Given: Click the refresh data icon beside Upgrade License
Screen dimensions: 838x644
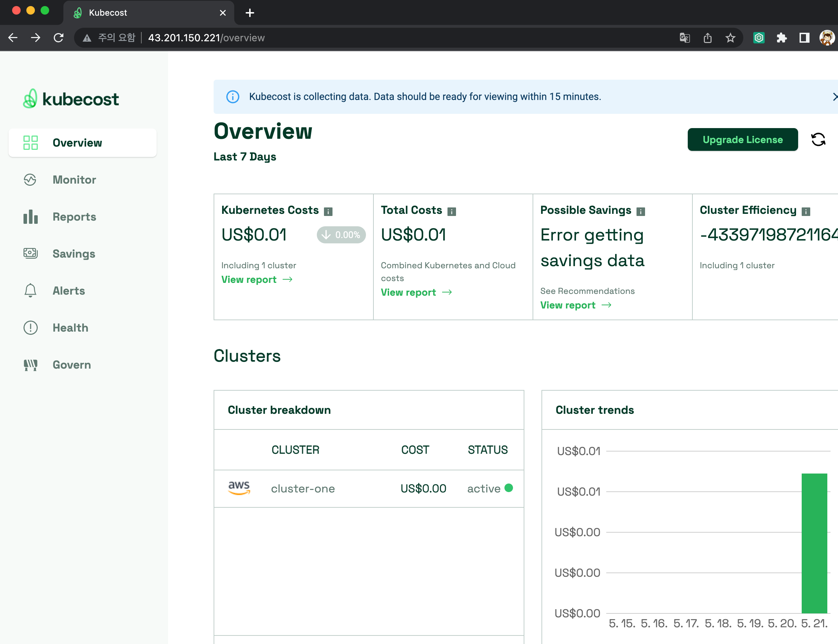Looking at the screenshot, I should pyautogui.click(x=818, y=139).
